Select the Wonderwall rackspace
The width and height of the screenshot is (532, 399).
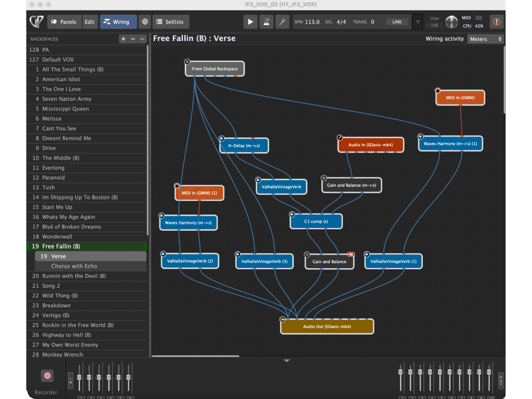[x=87, y=237]
